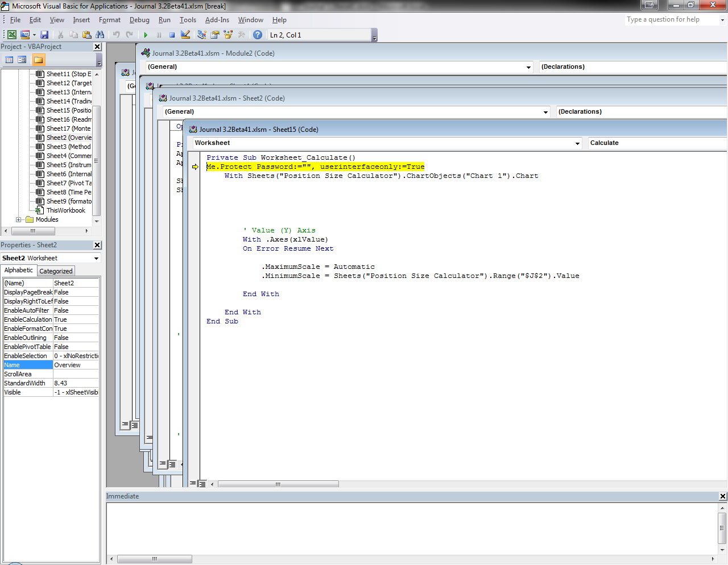
Task: Click the yellow execution arrow in margin
Action: pos(195,167)
